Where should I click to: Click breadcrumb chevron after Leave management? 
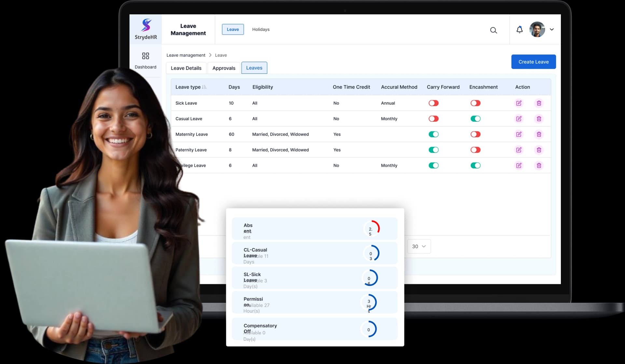point(210,55)
